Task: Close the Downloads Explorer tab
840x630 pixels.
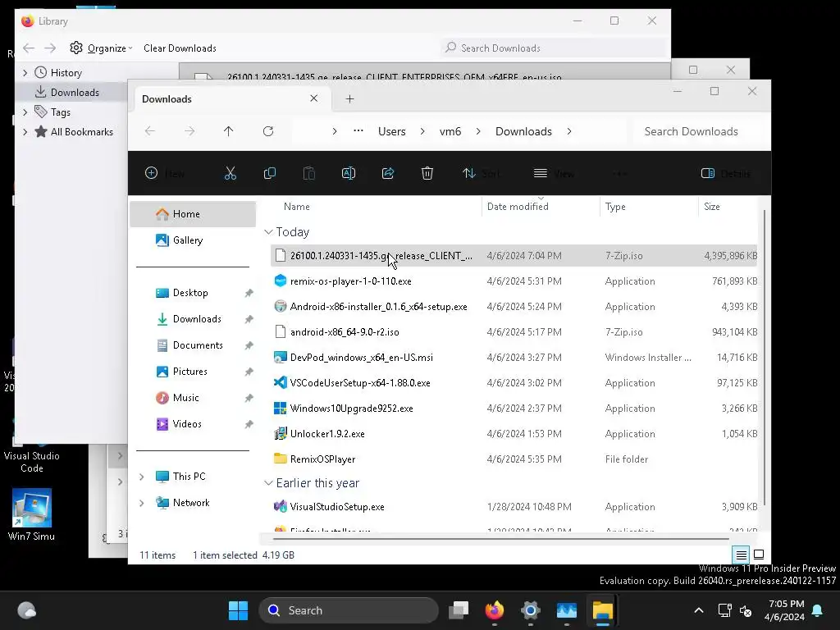Action: [x=314, y=98]
